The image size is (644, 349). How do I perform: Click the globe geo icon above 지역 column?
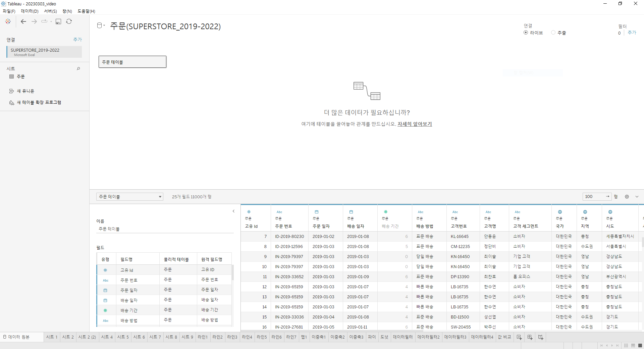[585, 212]
